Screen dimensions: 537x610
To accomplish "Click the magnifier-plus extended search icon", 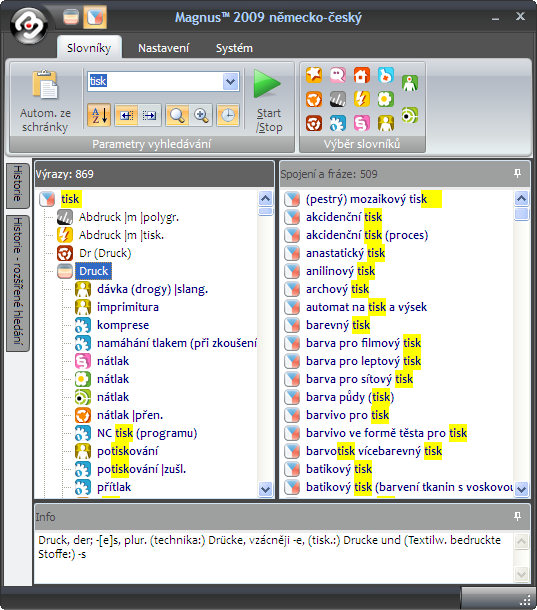I will (x=201, y=115).
